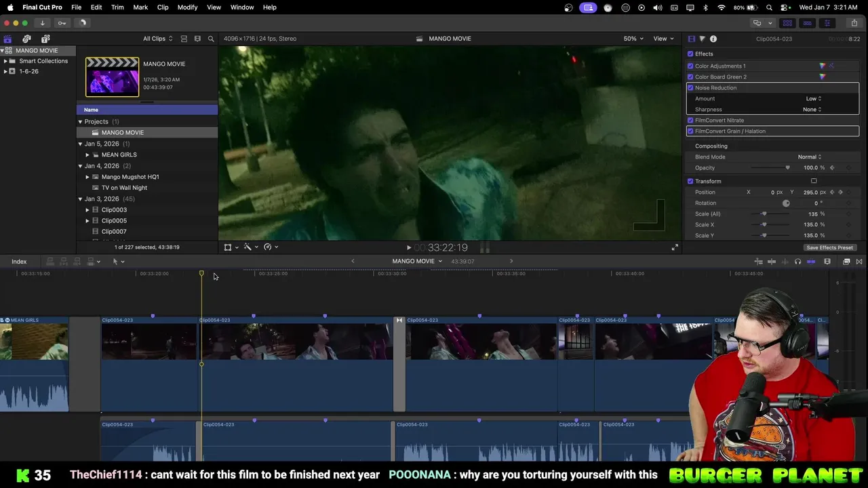This screenshot has width=868, height=488.
Task: Open color editor for Color Board Green 2
Action: pyautogui.click(x=823, y=77)
